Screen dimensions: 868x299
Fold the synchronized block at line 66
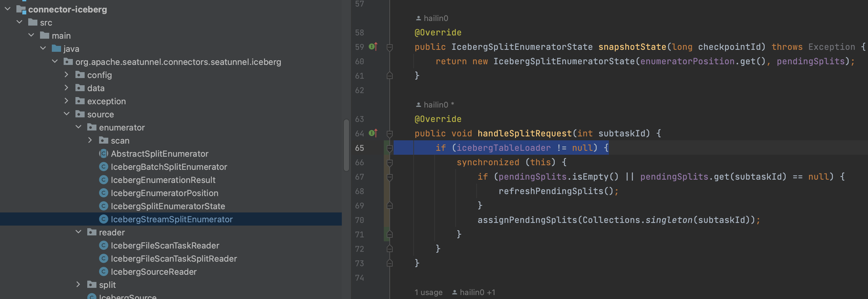[x=389, y=162]
